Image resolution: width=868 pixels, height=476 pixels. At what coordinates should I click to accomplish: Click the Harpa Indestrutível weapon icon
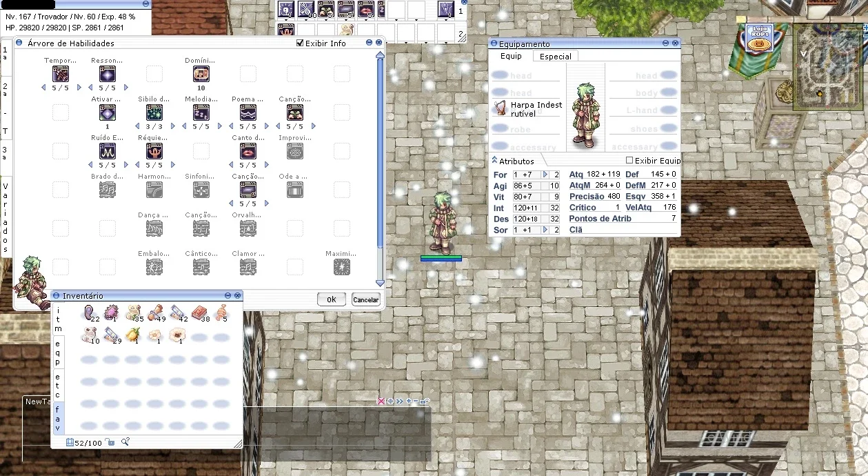coord(500,108)
